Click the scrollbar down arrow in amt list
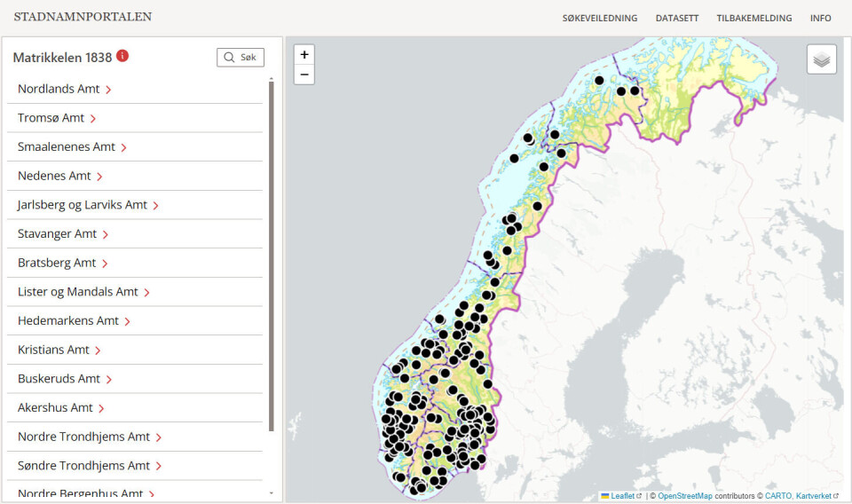 pos(272,493)
